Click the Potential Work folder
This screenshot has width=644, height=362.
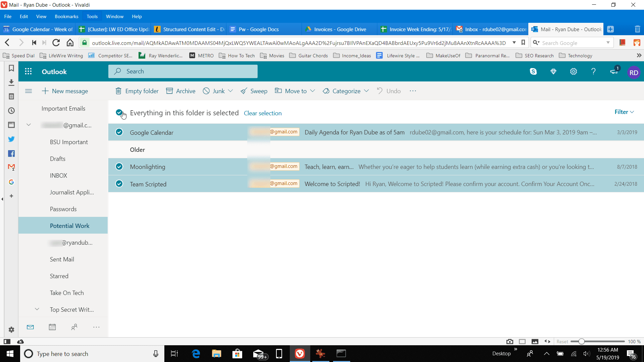(69, 226)
